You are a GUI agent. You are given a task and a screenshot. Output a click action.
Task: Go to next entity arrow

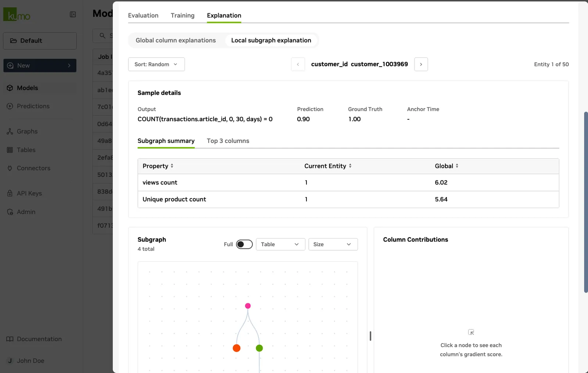click(421, 64)
